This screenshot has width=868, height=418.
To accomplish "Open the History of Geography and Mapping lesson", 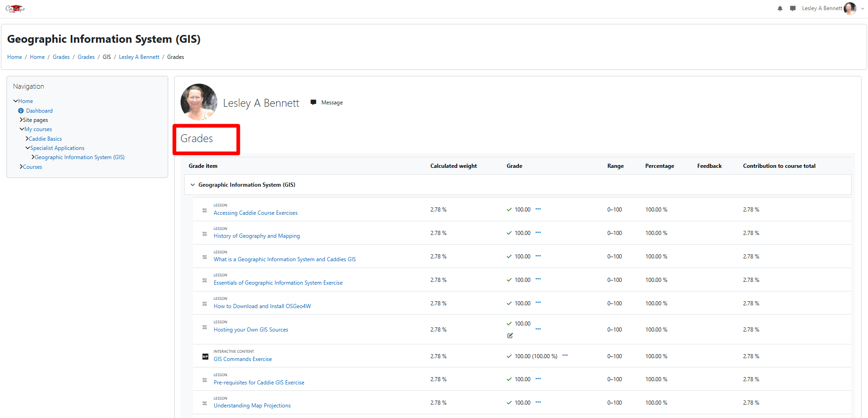I will coord(256,236).
